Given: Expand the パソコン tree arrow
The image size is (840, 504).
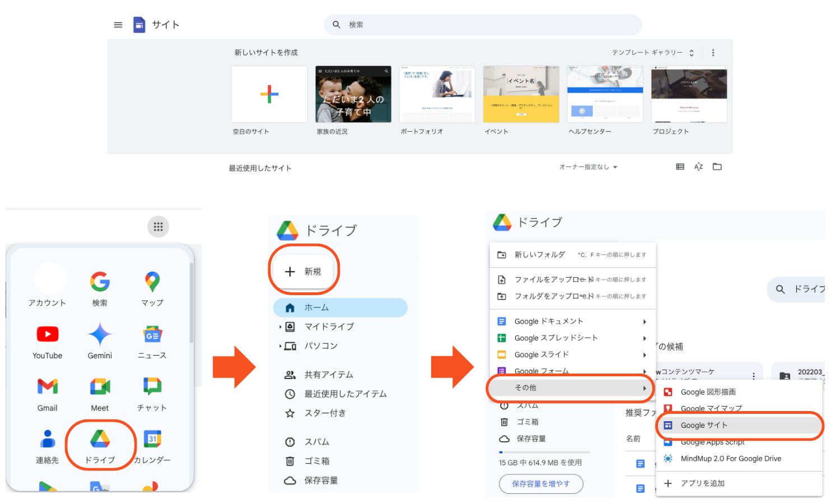Looking at the screenshot, I should (280, 346).
